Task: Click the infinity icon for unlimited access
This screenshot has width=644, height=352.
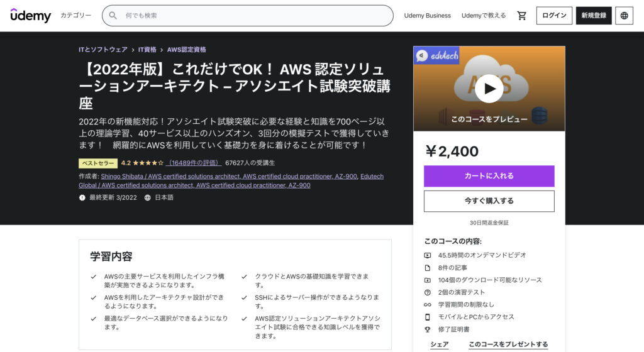Action: (428, 305)
